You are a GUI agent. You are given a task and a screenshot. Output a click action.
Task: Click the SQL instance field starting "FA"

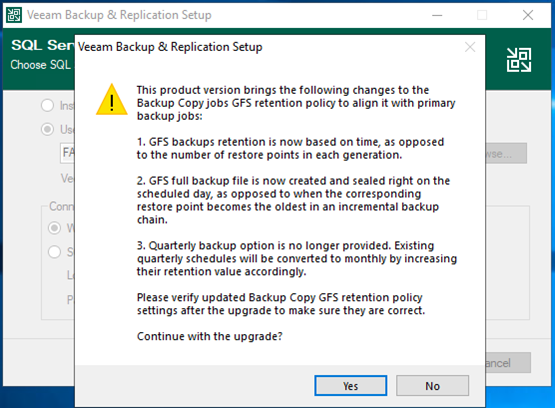68,153
